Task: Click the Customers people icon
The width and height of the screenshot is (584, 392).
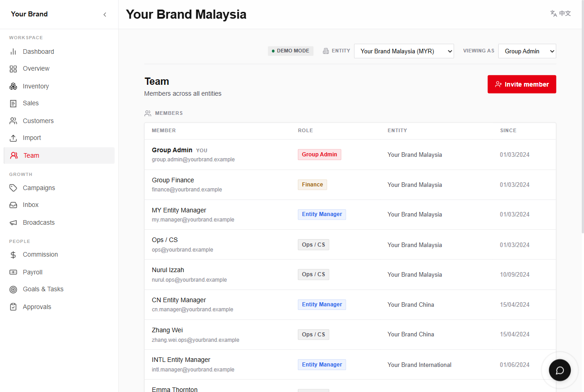Action: (x=13, y=121)
